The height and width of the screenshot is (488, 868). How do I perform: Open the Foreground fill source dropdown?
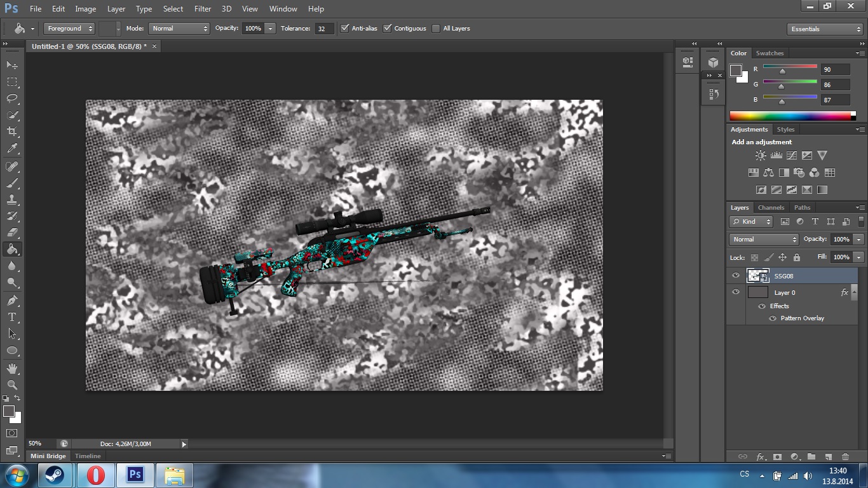[x=69, y=29]
